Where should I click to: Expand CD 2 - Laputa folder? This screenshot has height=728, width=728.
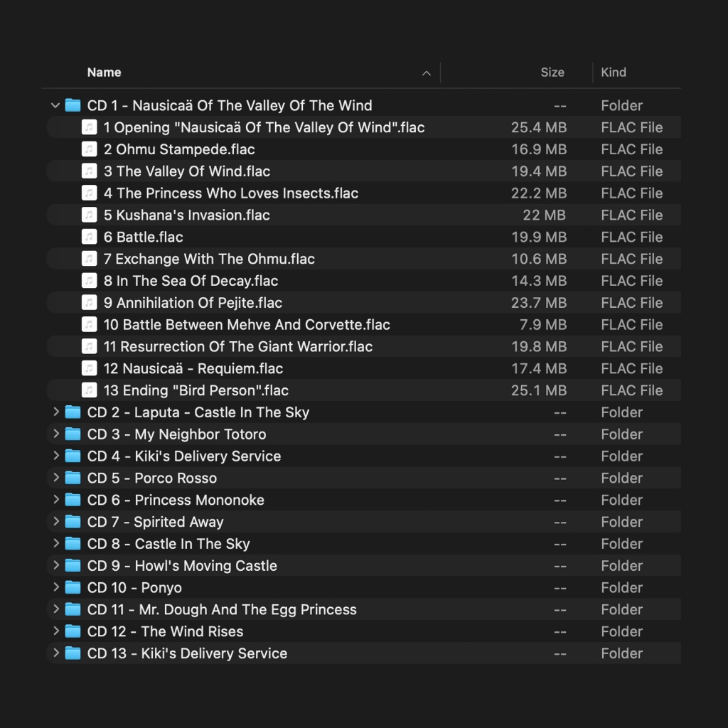(55, 412)
